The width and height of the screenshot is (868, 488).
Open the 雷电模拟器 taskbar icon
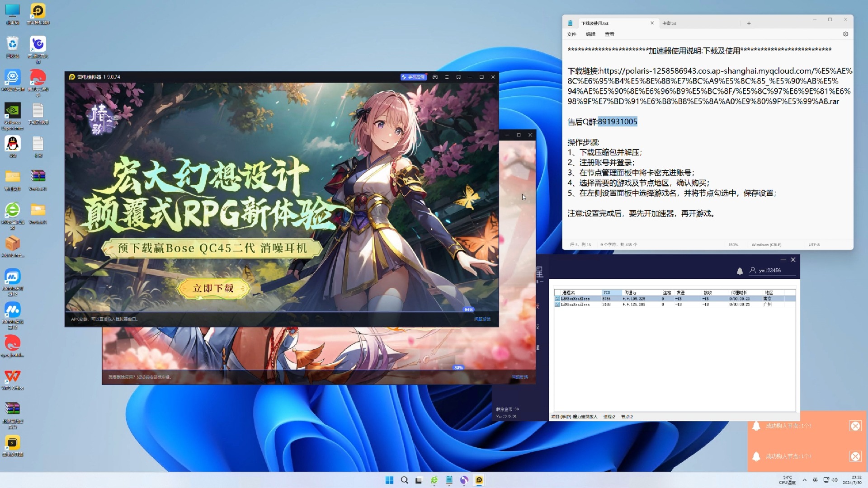point(479,480)
